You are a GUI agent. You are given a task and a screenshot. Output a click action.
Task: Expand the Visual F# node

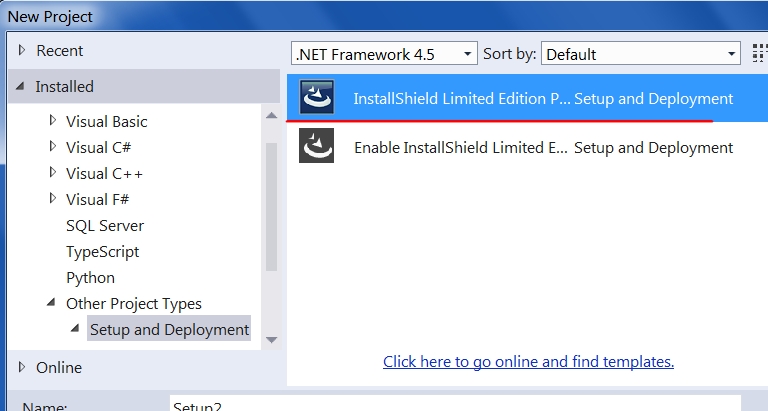[x=53, y=198]
